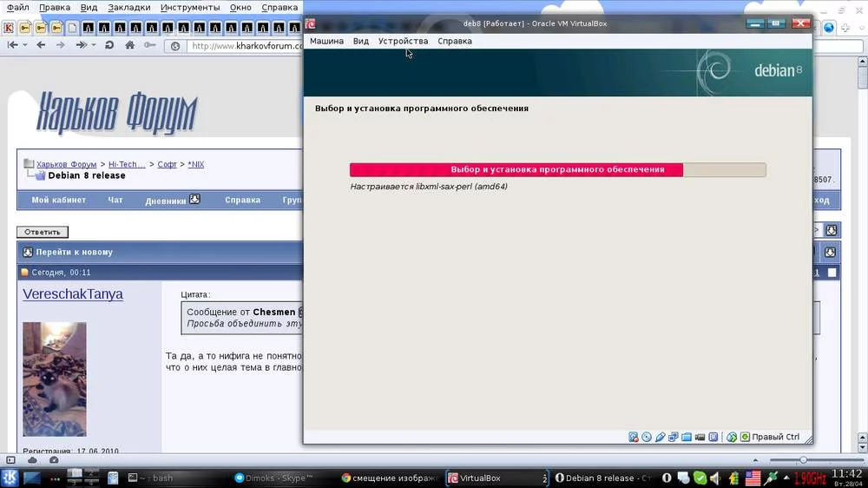Open the rewind history dropdown arrow

(25, 45)
